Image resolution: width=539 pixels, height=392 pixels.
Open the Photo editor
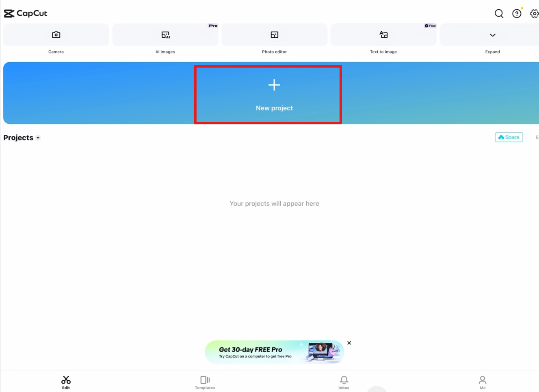tap(274, 34)
